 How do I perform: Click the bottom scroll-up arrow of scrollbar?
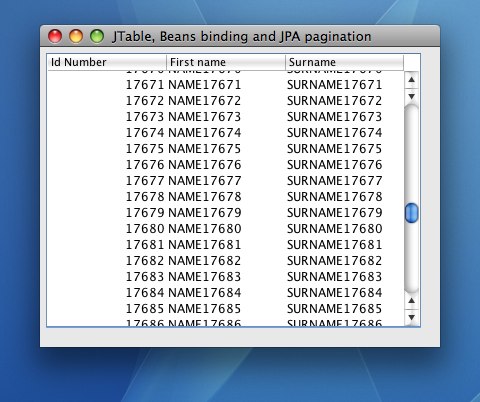tap(412, 301)
